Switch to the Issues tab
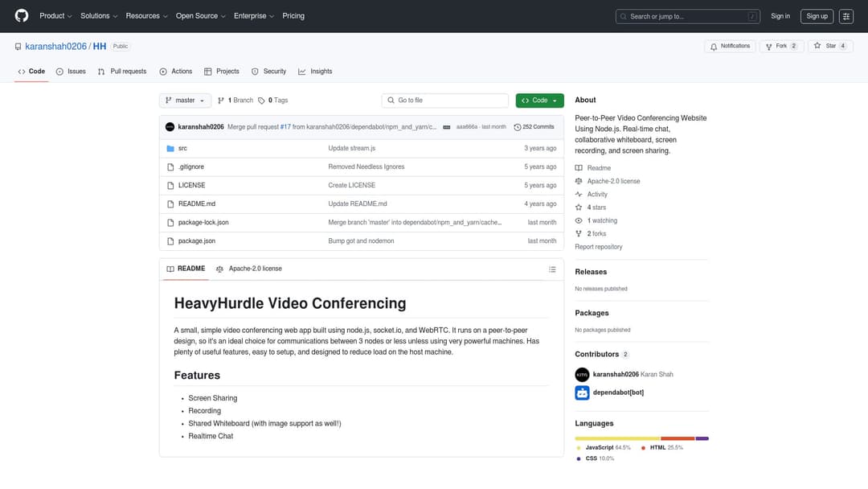Image resolution: width=868 pixels, height=489 pixels. tap(71, 72)
